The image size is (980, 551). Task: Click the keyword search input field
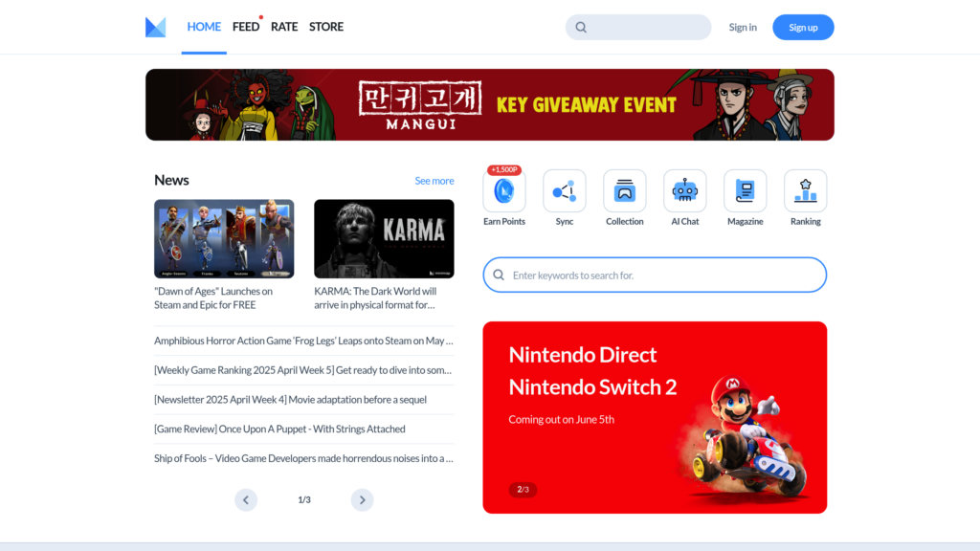click(655, 275)
